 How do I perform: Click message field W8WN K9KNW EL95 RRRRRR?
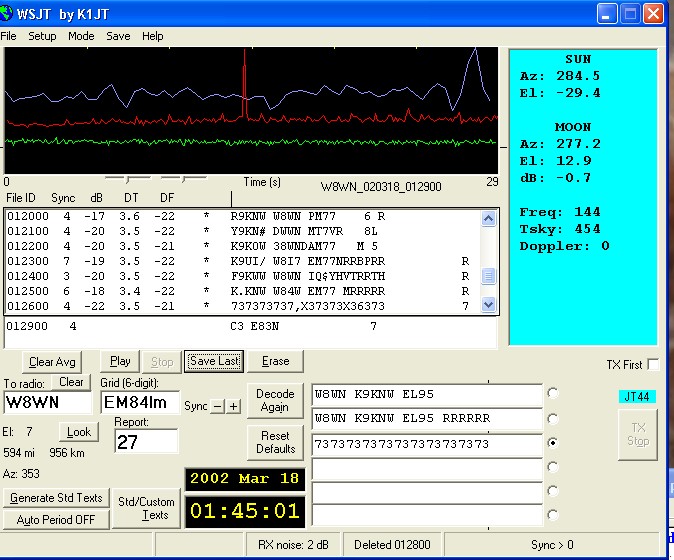[427, 419]
